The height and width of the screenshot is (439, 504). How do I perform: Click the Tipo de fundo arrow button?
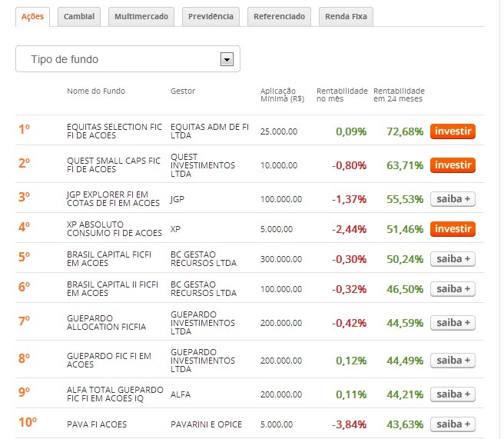click(x=227, y=59)
